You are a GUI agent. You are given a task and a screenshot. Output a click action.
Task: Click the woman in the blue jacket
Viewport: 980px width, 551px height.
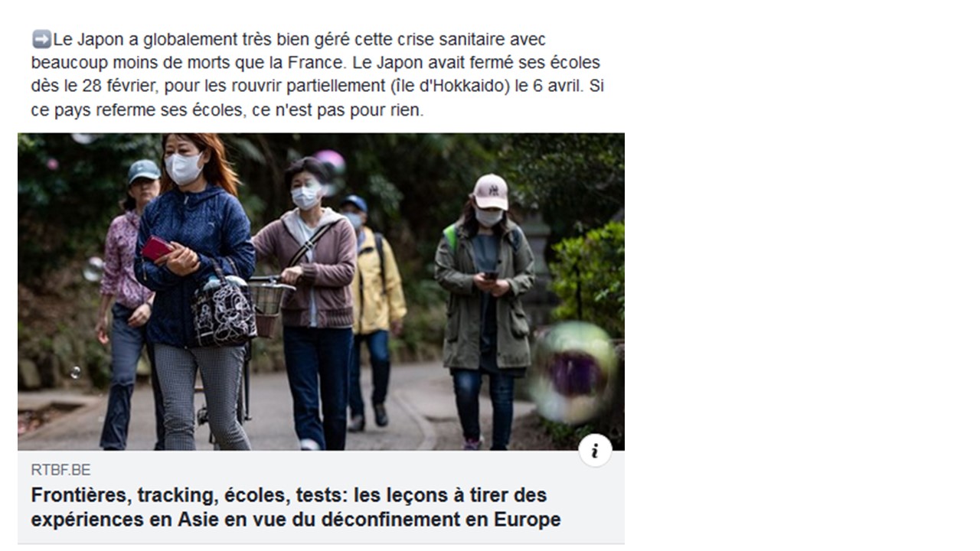[x=195, y=291]
